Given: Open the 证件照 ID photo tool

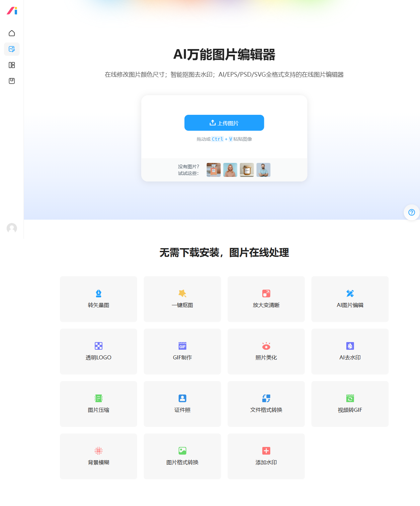Looking at the screenshot, I should 182,404.
